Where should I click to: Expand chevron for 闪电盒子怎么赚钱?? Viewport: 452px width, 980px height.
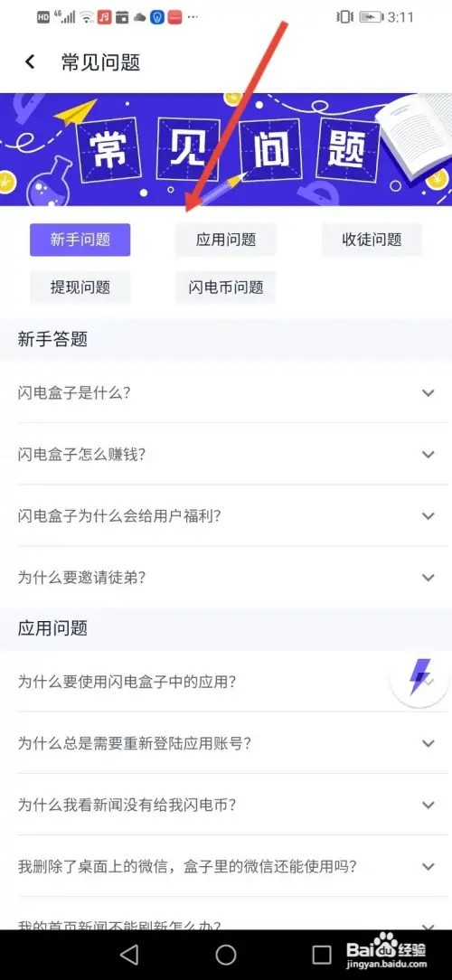click(x=428, y=455)
